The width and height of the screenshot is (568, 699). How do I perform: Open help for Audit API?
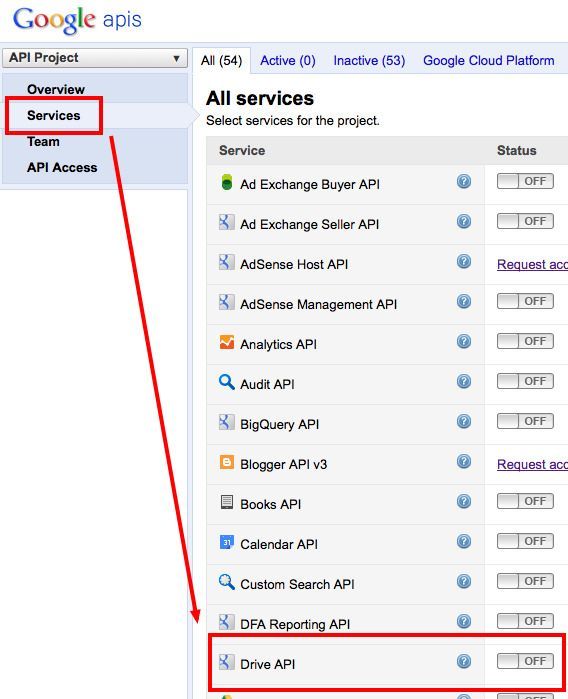464,381
